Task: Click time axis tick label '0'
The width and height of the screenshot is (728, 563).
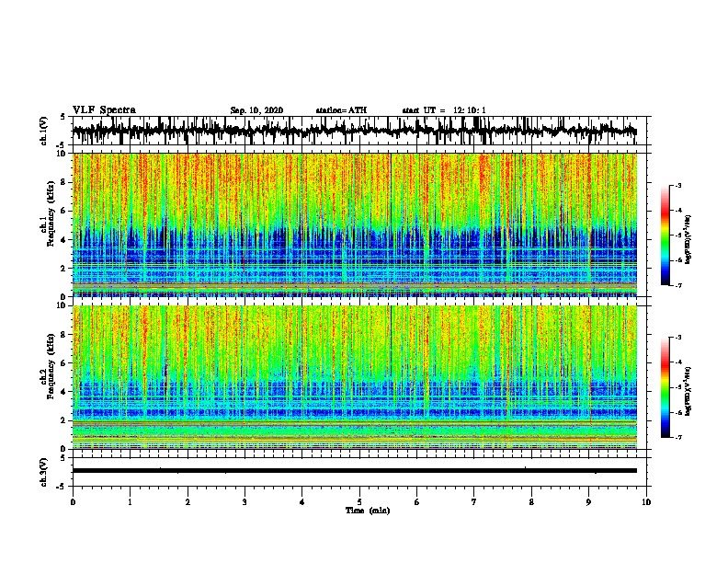Action: tap(73, 501)
